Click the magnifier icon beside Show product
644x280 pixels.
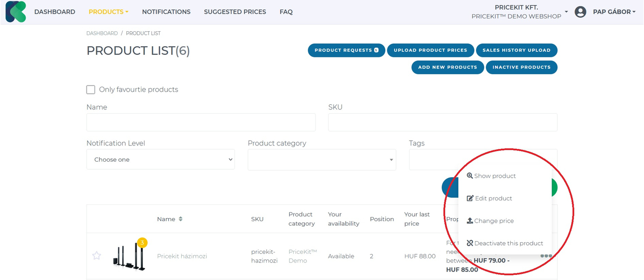pos(470,176)
